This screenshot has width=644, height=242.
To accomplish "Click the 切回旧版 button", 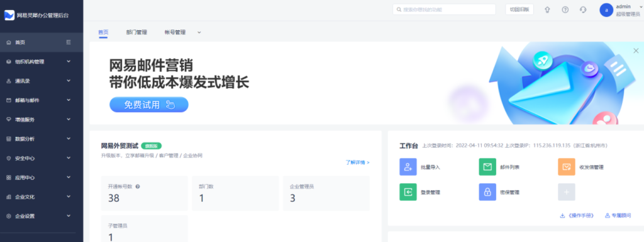I will coord(519,9).
